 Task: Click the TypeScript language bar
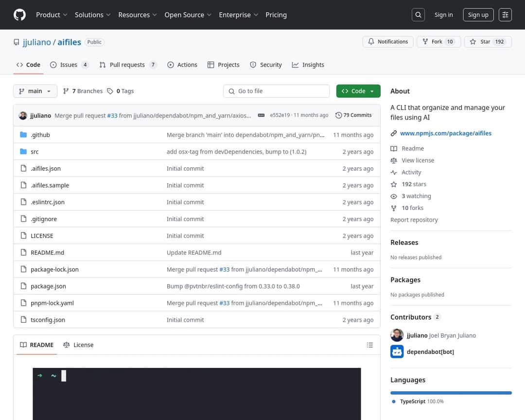point(451,393)
